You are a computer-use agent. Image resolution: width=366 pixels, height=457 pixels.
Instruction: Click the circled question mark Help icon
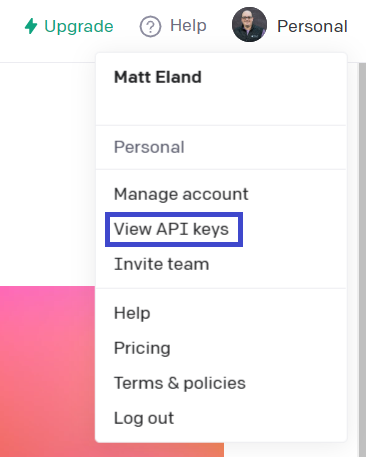pos(150,26)
